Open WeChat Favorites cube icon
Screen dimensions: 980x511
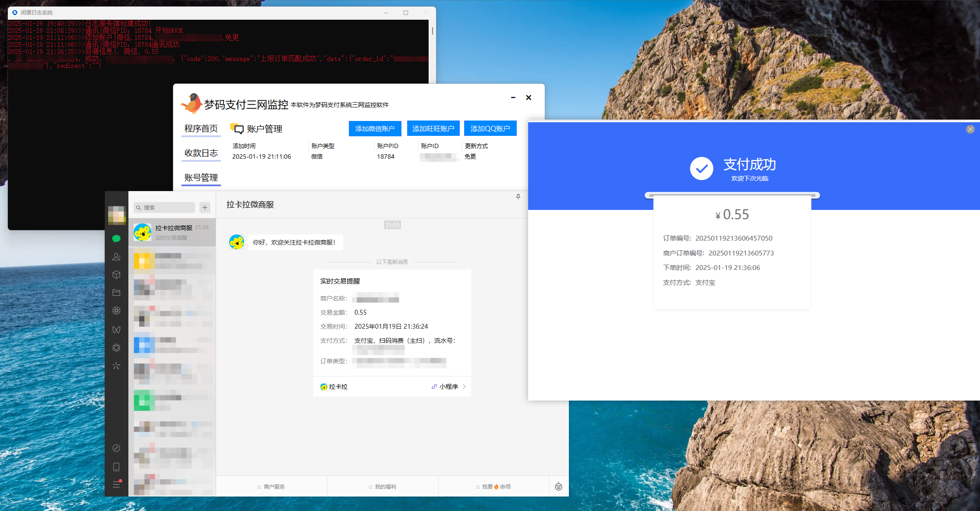[116, 275]
